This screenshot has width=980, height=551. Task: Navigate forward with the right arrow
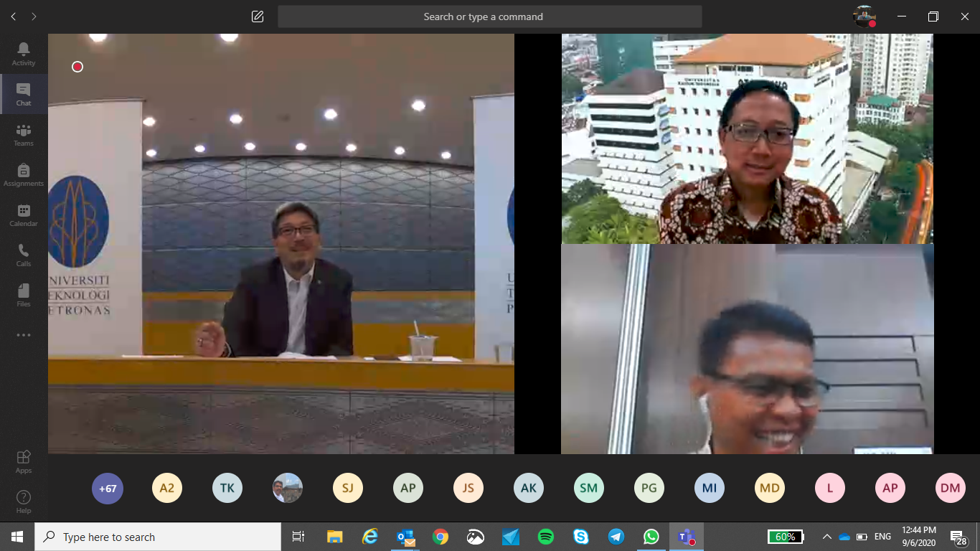(x=33, y=16)
